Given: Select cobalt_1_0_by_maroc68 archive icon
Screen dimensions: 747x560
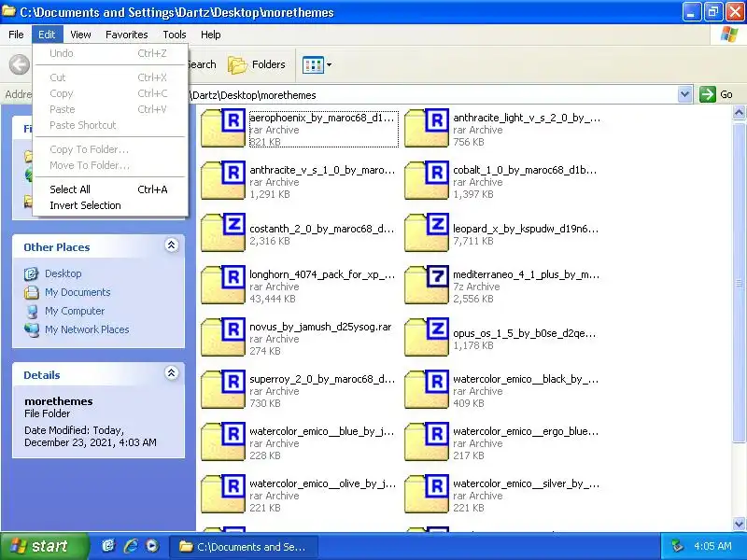Looking at the screenshot, I should coord(427,180).
